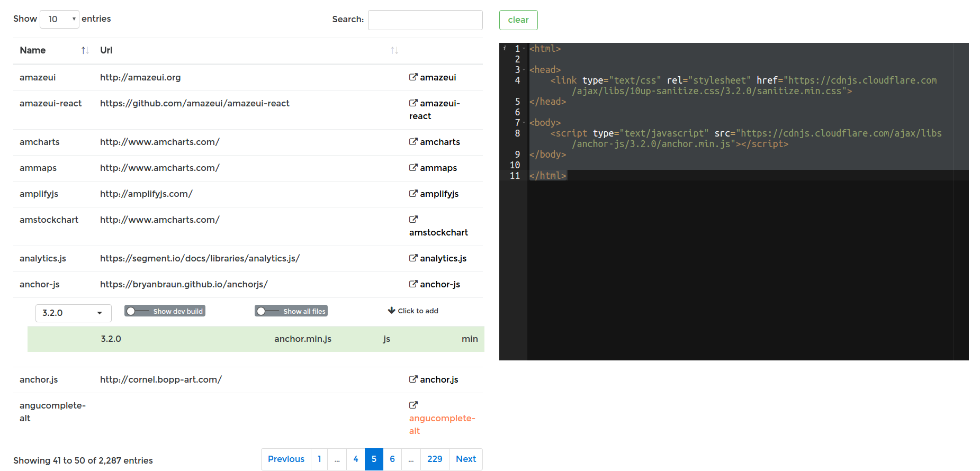The height and width of the screenshot is (471, 980).
Task: Sort table by Name column arrows
Action: (x=85, y=50)
